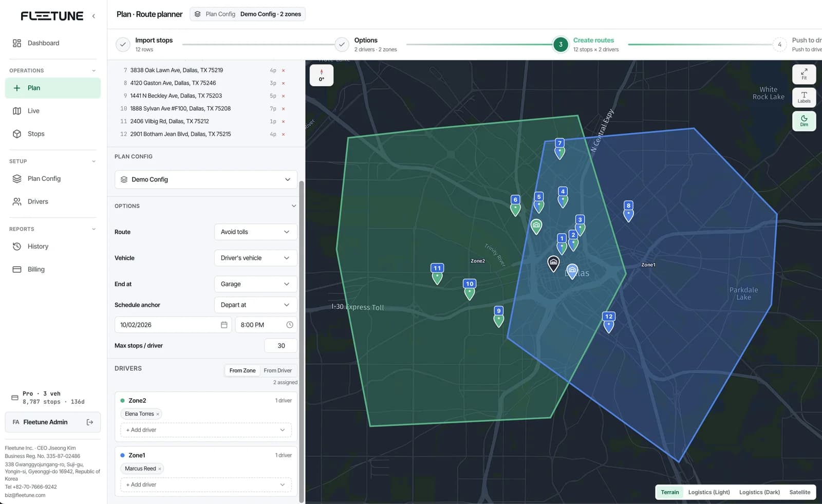Delete the 4120 Gaston Ave stop

283,83
